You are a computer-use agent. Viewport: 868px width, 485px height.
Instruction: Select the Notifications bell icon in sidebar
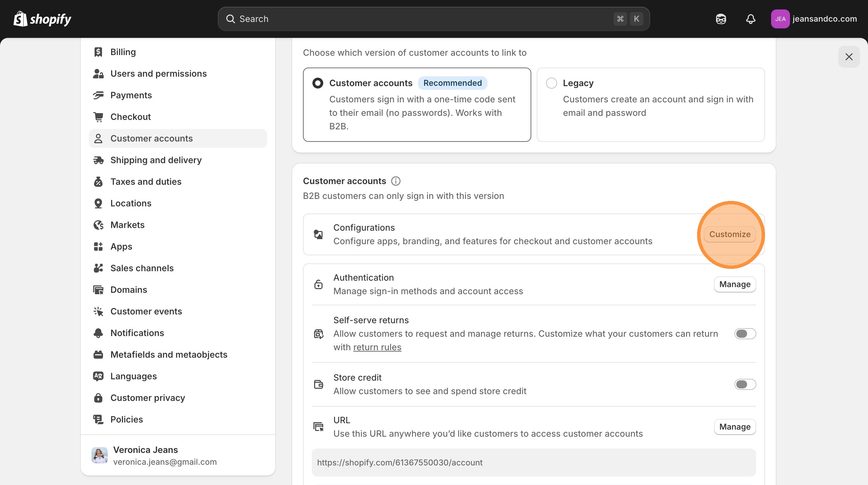(98, 333)
